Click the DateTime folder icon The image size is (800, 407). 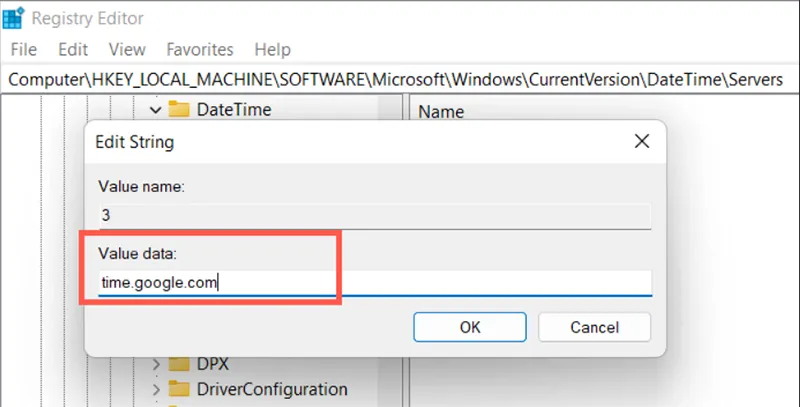click(179, 109)
